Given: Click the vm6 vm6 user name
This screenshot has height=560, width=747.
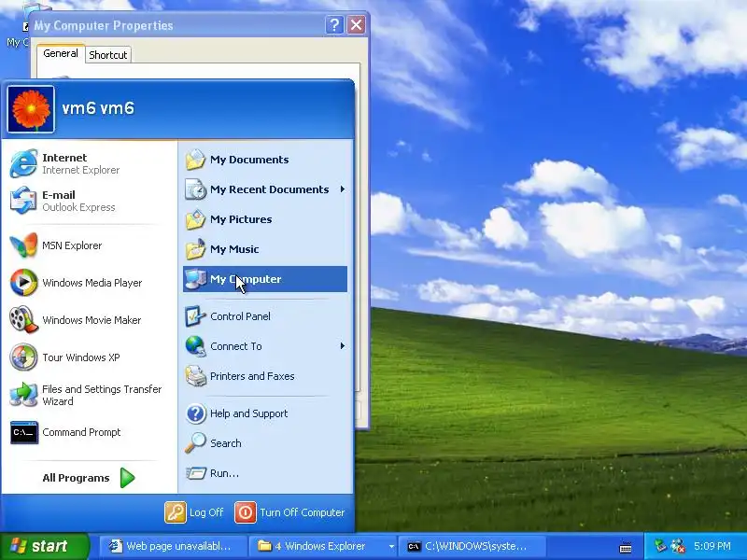Looking at the screenshot, I should click(98, 108).
